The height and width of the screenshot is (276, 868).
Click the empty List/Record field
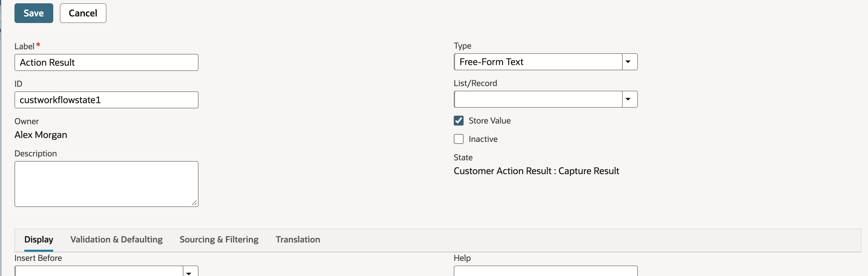click(538, 99)
